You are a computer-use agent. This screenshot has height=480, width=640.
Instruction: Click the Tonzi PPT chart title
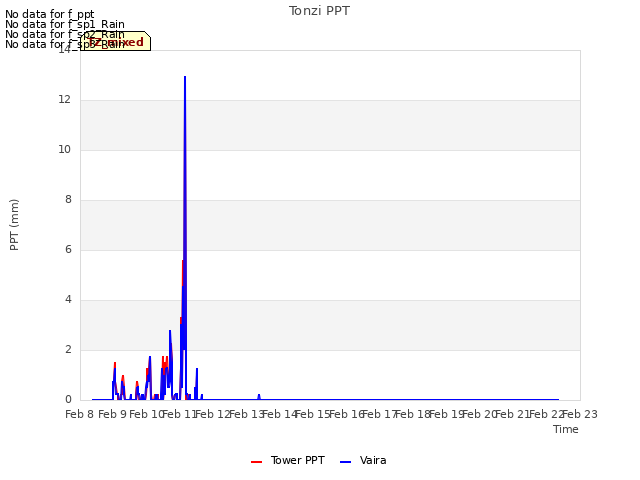pos(319,11)
